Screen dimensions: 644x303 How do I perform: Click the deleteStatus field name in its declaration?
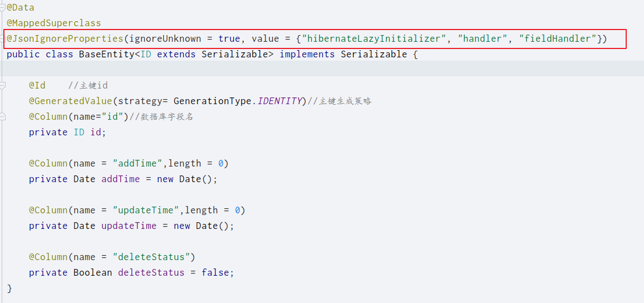point(151,272)
